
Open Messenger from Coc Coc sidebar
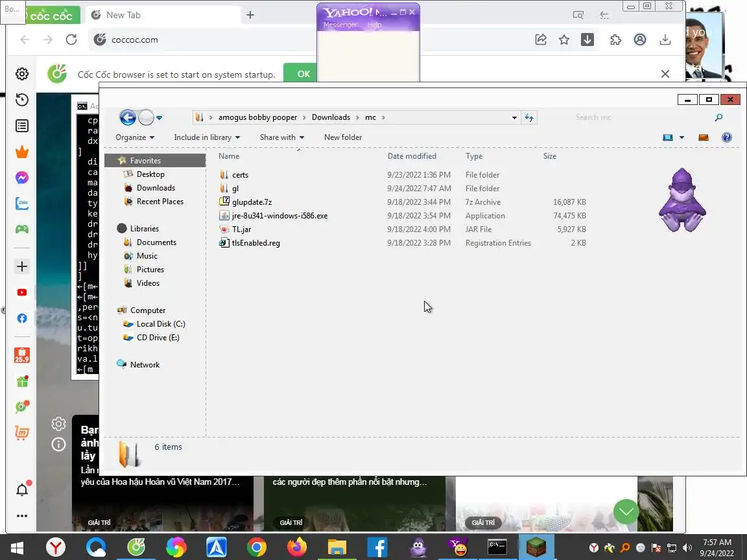(x=22, y=178)
